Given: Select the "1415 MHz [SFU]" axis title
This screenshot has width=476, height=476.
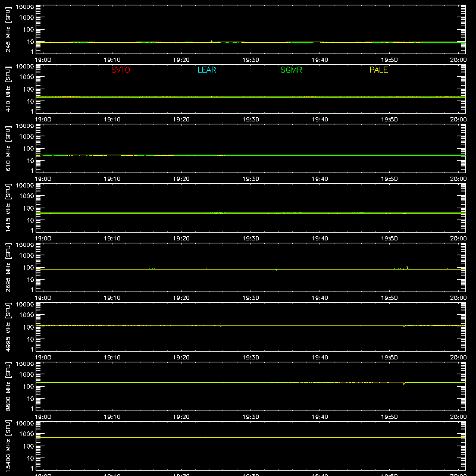Looking at the screenshot, I should click(x=8, y=208).
